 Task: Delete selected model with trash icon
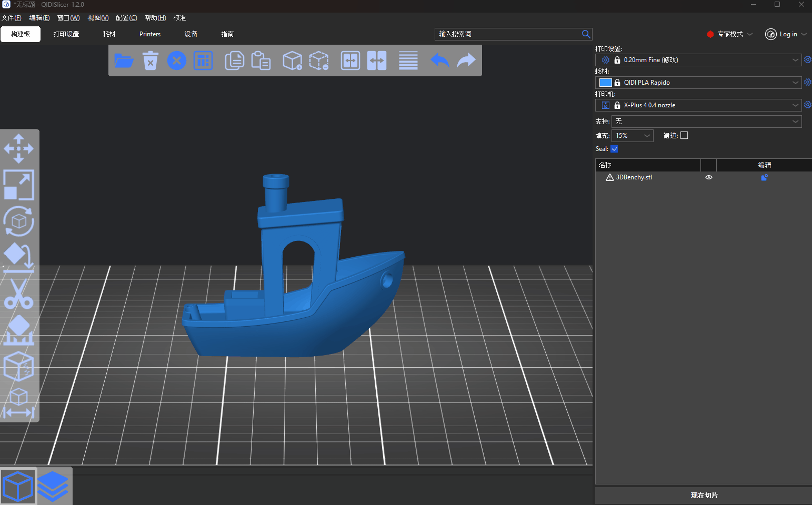coord(151,60)
